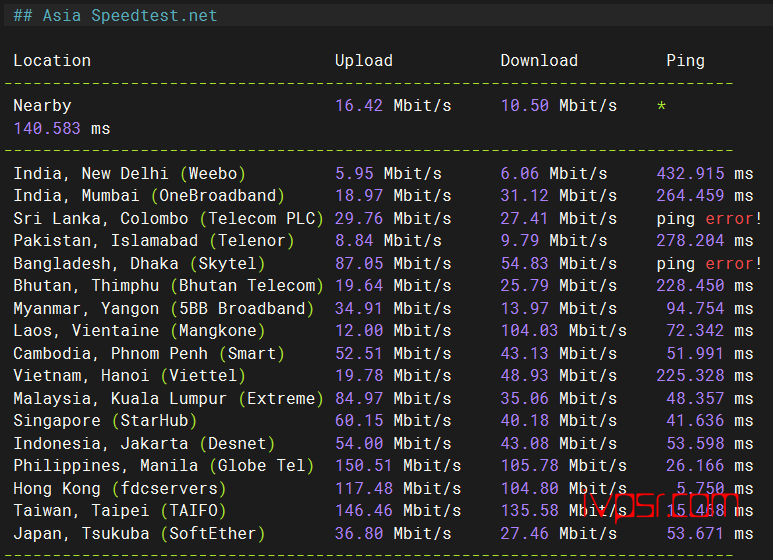Screen dimensions: 773x560
Task: Click Tsukuba download 27.46 Mbit/s
Action: [x=559, y=533]
